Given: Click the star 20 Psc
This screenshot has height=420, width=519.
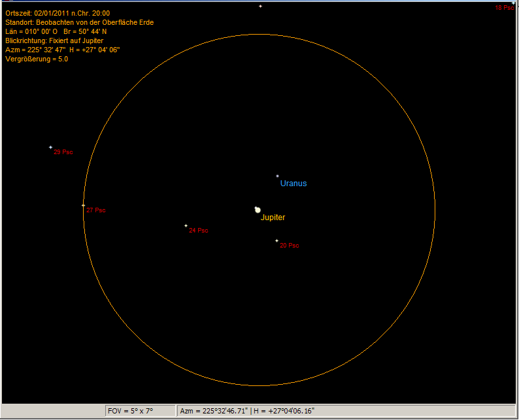Looking at the screenshot, I should click(x=276, y=241).
